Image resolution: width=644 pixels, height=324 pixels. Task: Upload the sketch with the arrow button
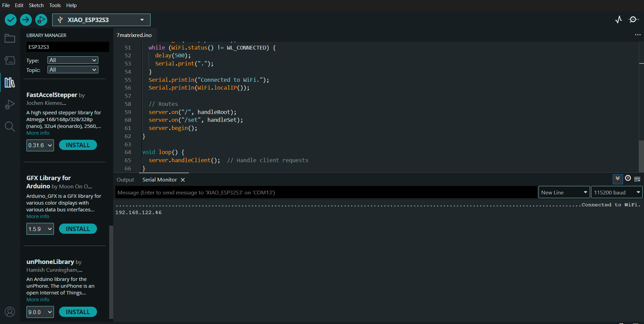(26, 20)
